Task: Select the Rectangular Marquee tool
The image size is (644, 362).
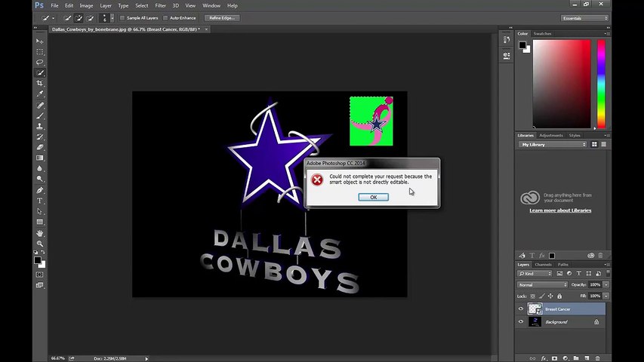Action: click(40, 52)
